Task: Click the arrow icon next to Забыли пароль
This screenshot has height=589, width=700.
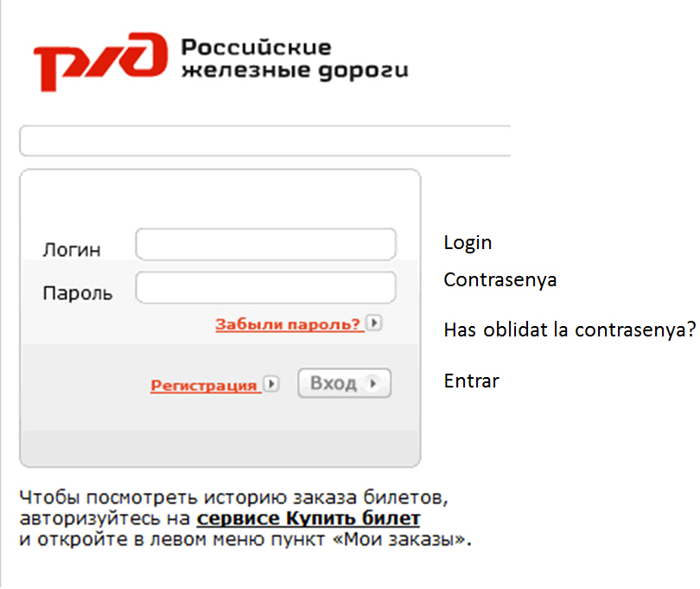Action: 373,323
